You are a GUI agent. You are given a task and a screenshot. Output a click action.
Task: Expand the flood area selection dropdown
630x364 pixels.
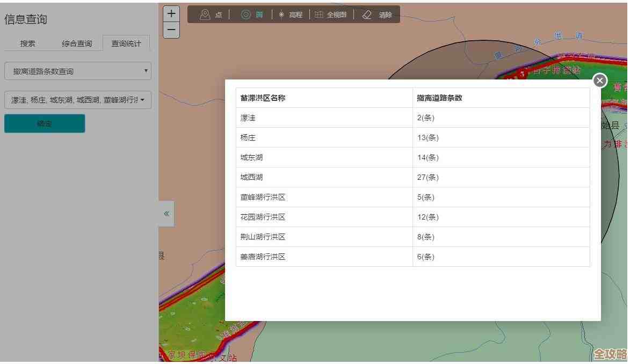[77, 100]
